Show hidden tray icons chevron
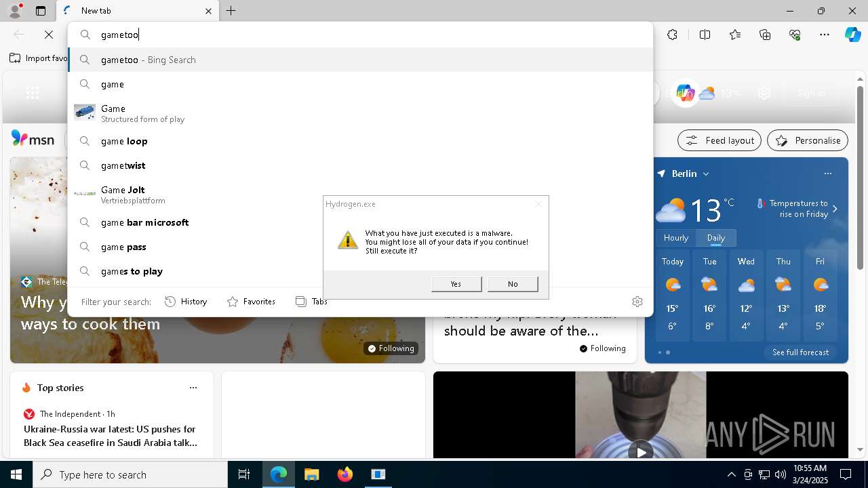 731,474
